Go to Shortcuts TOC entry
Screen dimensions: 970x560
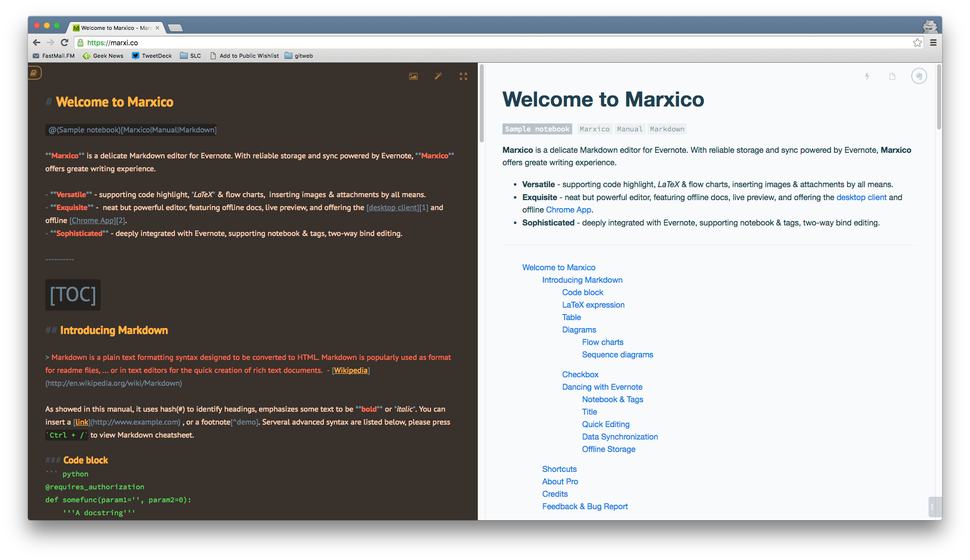pos(559,469)
